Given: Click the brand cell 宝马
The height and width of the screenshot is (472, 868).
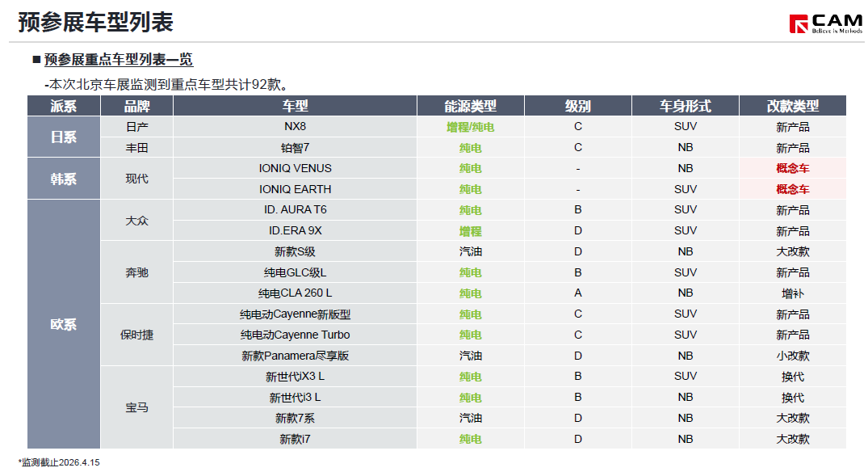Looking at the screenshot, I should tap(136, 407).
